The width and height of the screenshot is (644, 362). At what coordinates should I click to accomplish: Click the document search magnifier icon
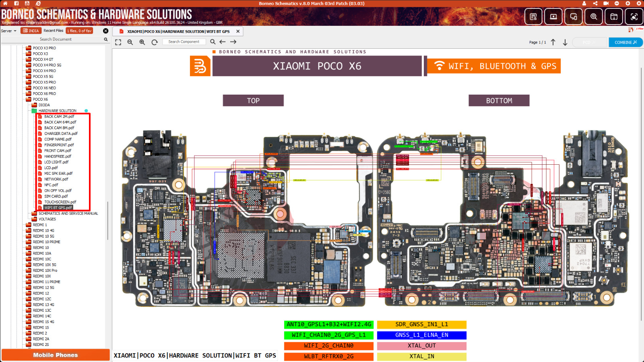tap(106, 39)
